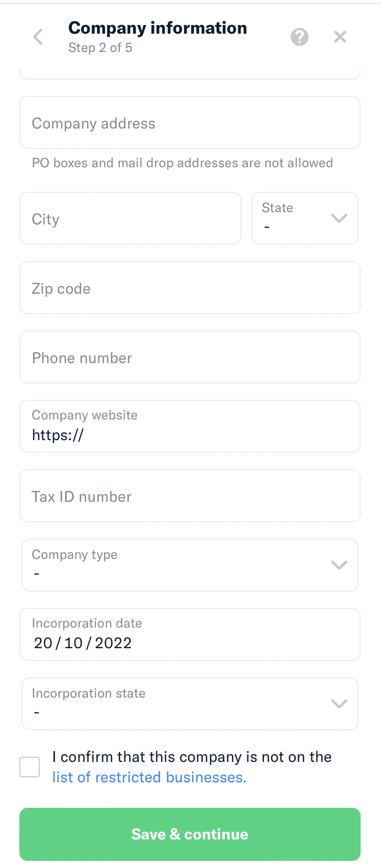Click the Step 2 of 5 indicator
The image size is (381, 868).
click(100, 48)
